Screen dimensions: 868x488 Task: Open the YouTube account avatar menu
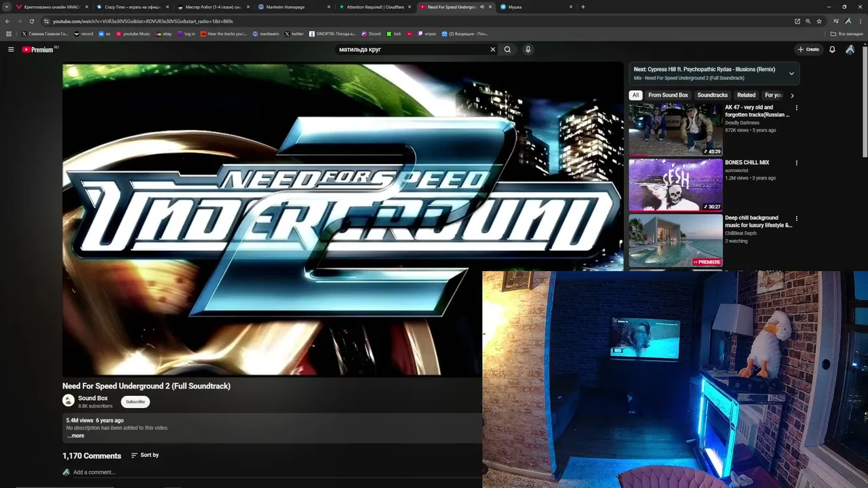(850, 49)
